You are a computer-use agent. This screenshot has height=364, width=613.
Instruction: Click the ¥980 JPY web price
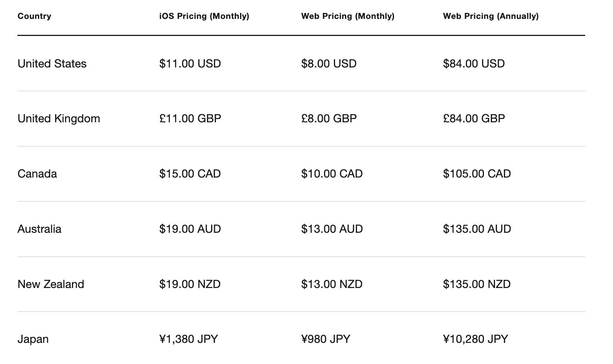click(x=325, y=339)
